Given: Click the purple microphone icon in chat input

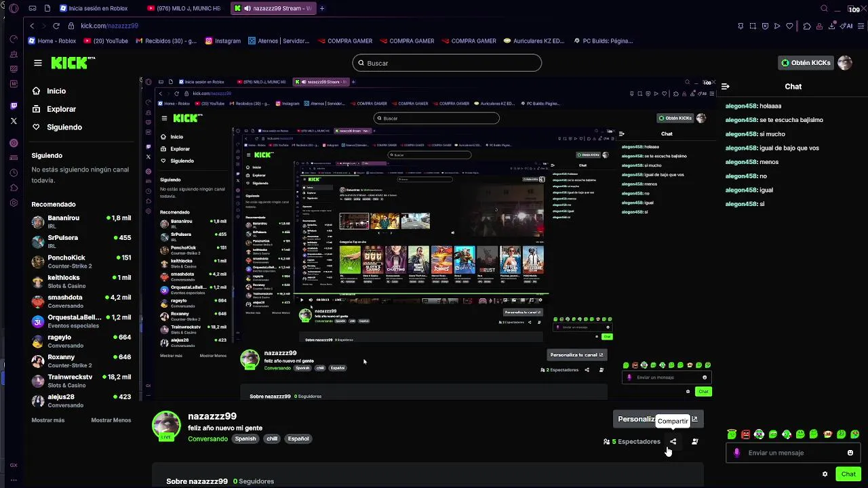Looking at the screenshot, I should [x=736, y=453].
